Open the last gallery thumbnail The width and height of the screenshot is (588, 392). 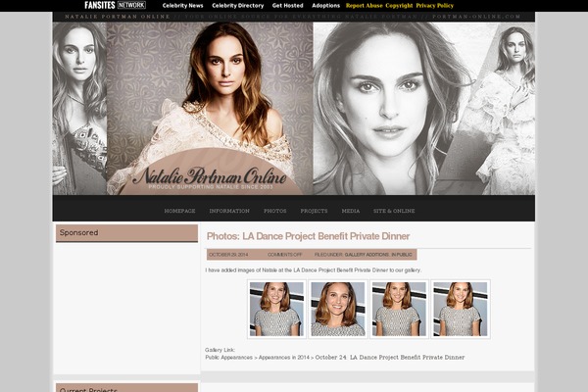pos(461,309)
